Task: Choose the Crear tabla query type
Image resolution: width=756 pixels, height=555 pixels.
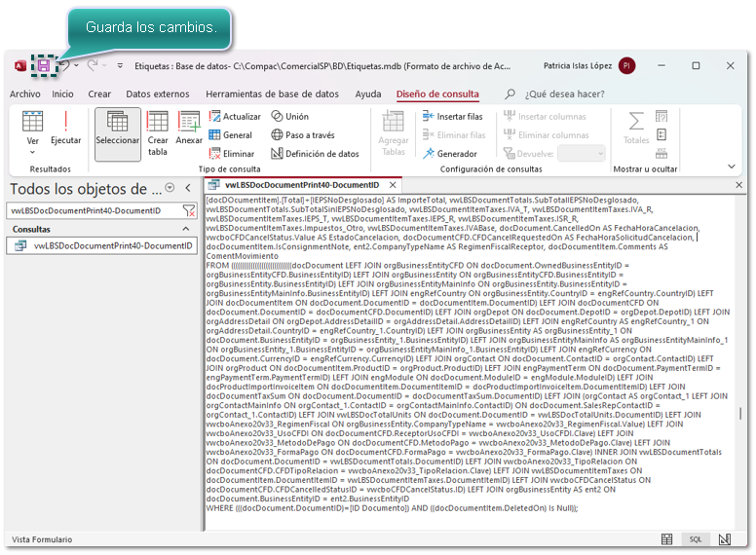Action: click(158, 134)
